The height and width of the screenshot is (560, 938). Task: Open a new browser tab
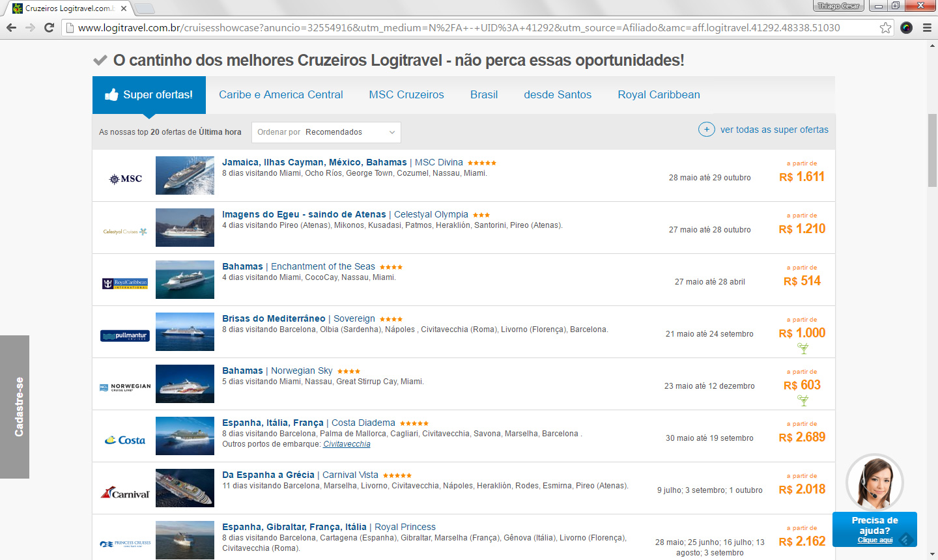tap(144, 8)
